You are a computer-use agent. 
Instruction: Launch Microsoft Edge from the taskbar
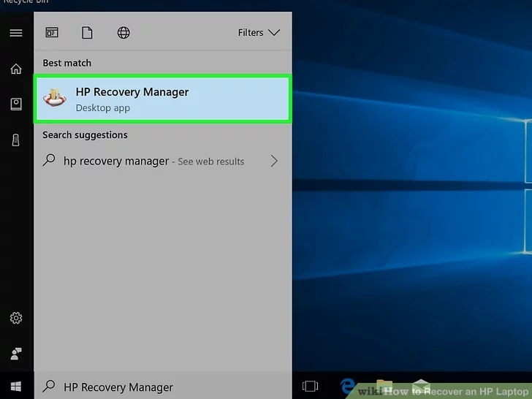click(x=348, y=386)
